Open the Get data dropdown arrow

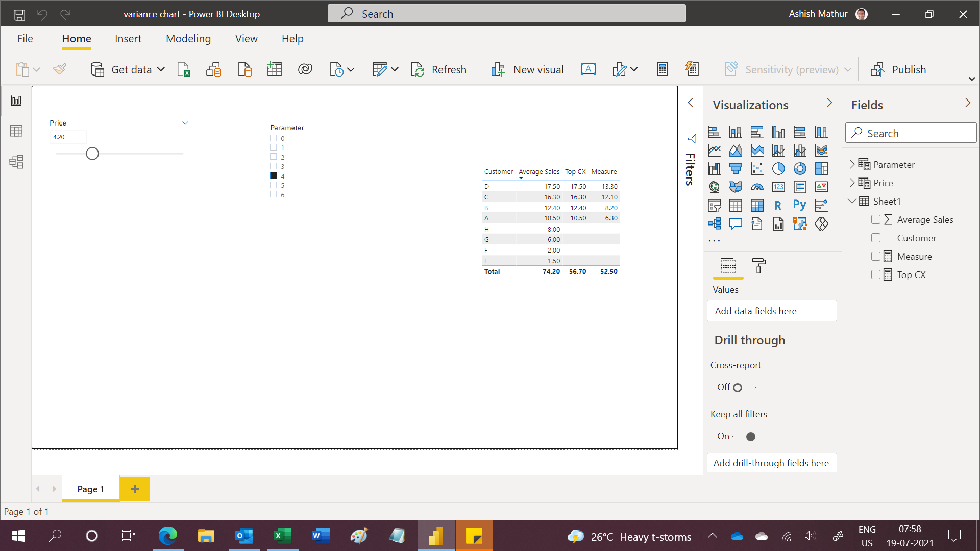161,69
